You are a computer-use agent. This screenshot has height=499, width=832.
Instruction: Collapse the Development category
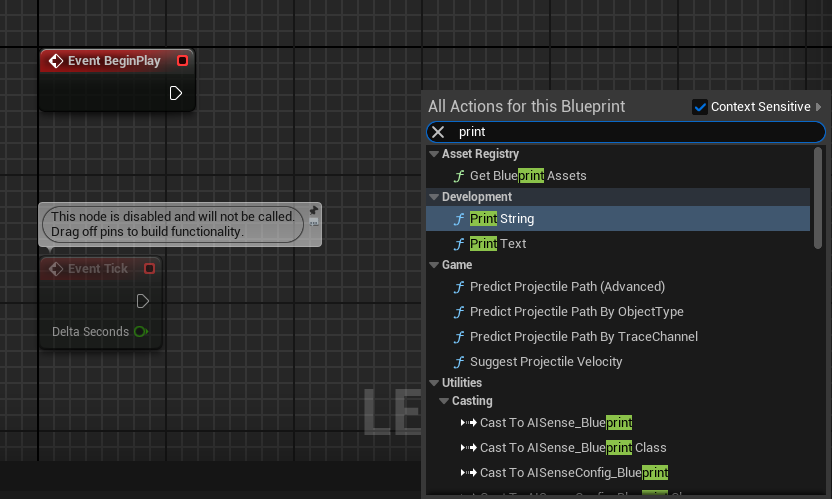(x=434, y=197)
